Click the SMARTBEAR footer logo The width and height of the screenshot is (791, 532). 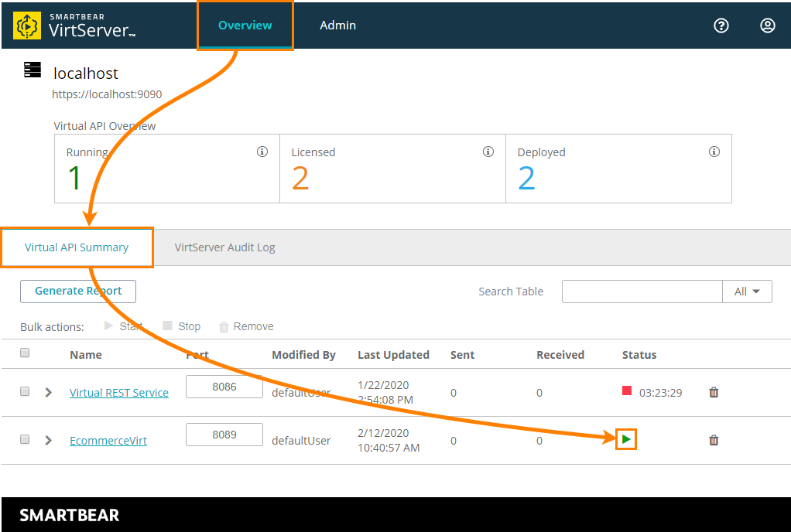click(x=70, y=515)
